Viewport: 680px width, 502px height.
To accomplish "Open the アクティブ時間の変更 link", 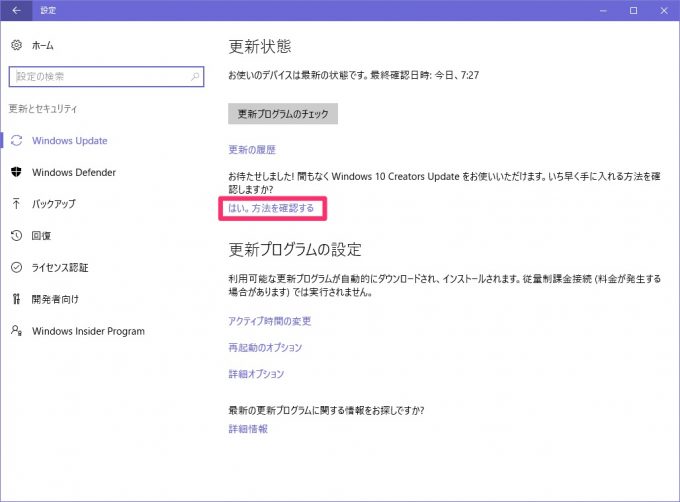I will pos(270,321).
